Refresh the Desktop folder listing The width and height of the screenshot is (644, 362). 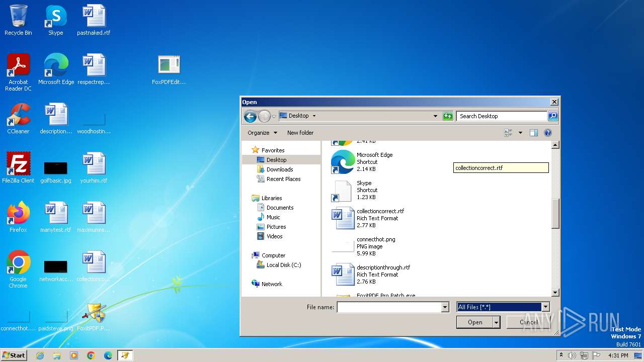[448, 116]
